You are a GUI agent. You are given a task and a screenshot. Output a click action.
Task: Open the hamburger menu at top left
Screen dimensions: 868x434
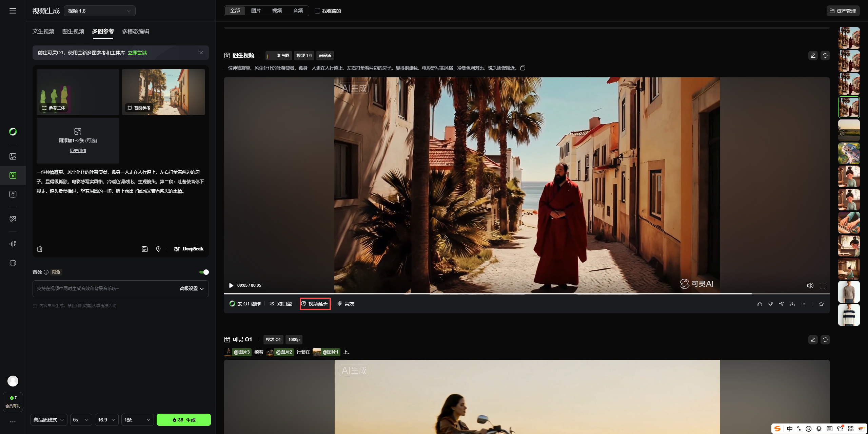pyautogui.click(x=13, y=11)
